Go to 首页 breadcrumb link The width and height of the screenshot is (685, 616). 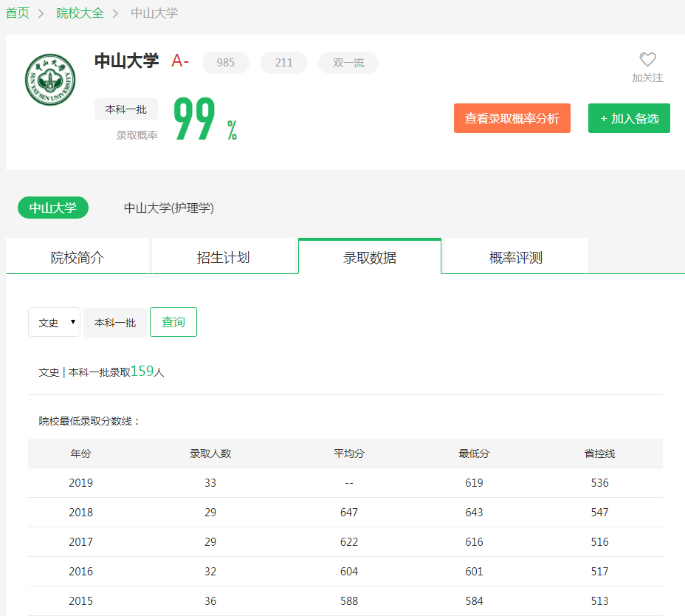(18, 13)
